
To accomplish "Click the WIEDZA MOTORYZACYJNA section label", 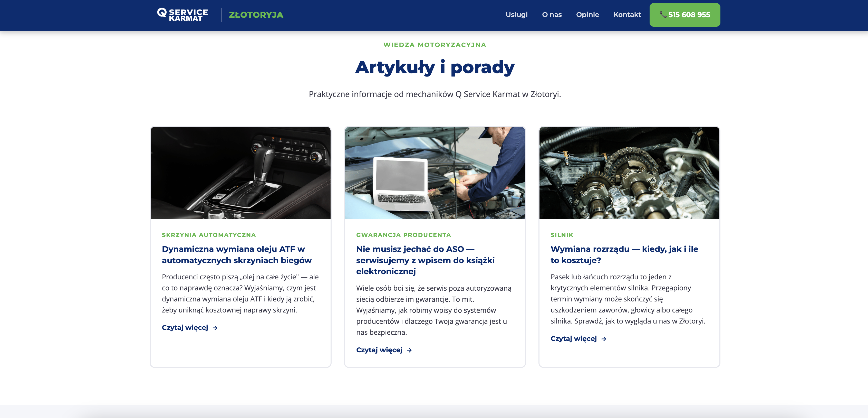I will pyautogui.click(x=435, y=45).
